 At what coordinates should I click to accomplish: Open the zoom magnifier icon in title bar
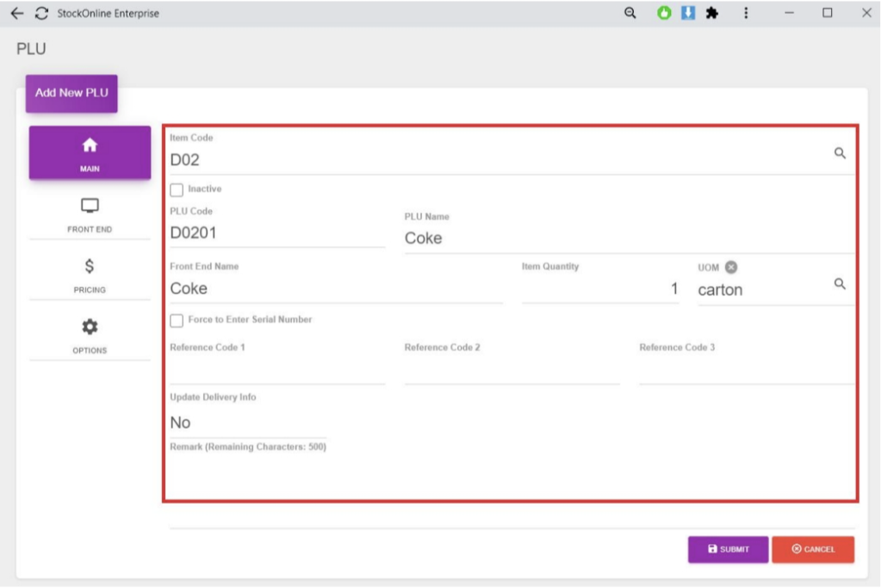(x=630, y=13)
